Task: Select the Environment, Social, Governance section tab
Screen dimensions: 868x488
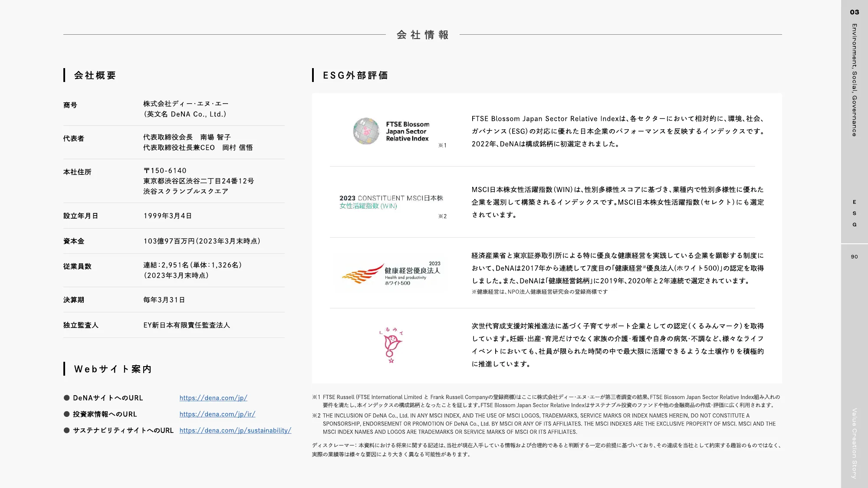Action: click(x=854, y=82)
